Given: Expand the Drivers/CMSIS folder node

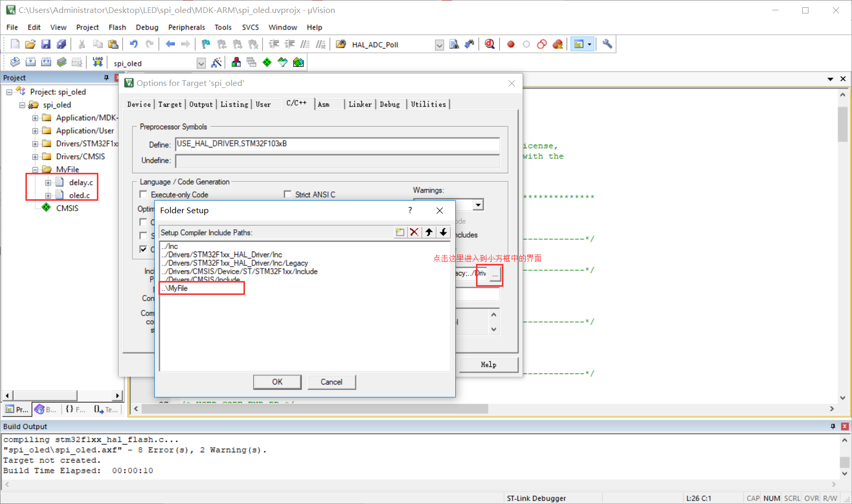Looking at the screenshot, I should 35,157.
